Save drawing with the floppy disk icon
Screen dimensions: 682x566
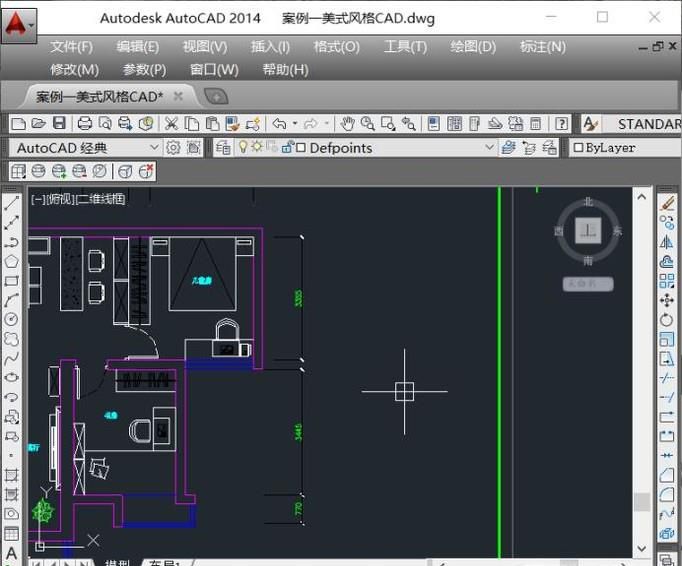(x=59, y=124)
